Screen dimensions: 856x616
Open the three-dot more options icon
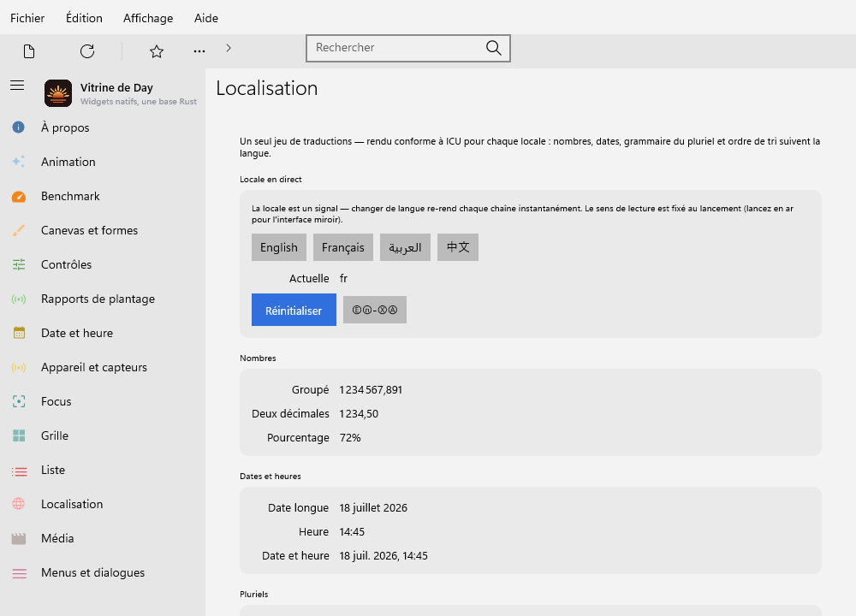pos(199,51)
